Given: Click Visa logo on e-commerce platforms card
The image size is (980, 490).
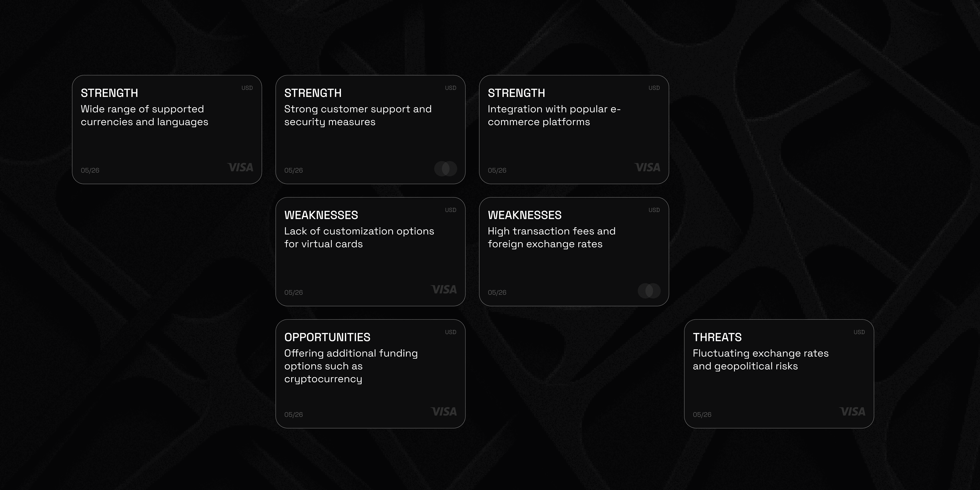Looking at the screenshot, I should point(648,167).
